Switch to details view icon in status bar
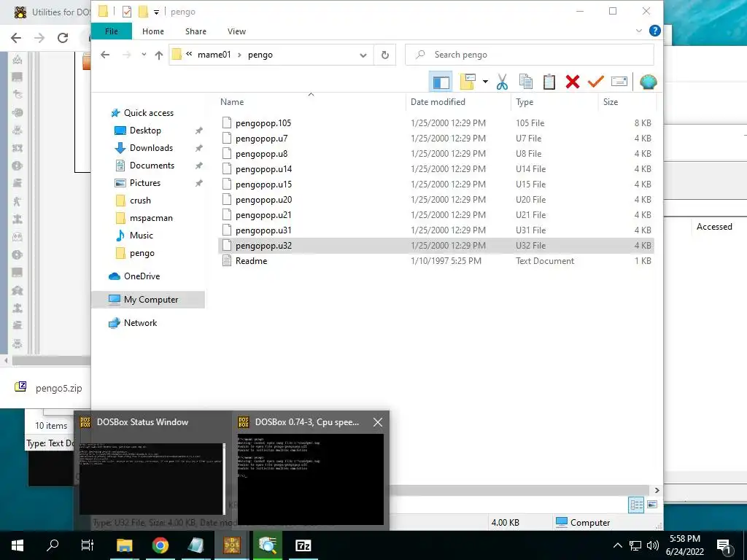Image resolution: width=747 pixels, height=560 pixels. click(x=636, y=505)
